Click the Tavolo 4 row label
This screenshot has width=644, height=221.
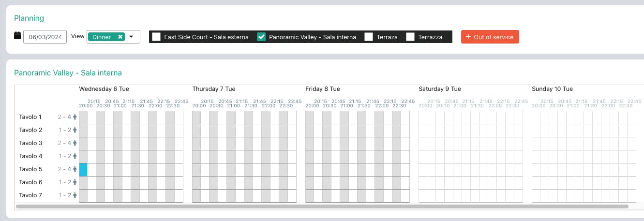coord(30,156)
